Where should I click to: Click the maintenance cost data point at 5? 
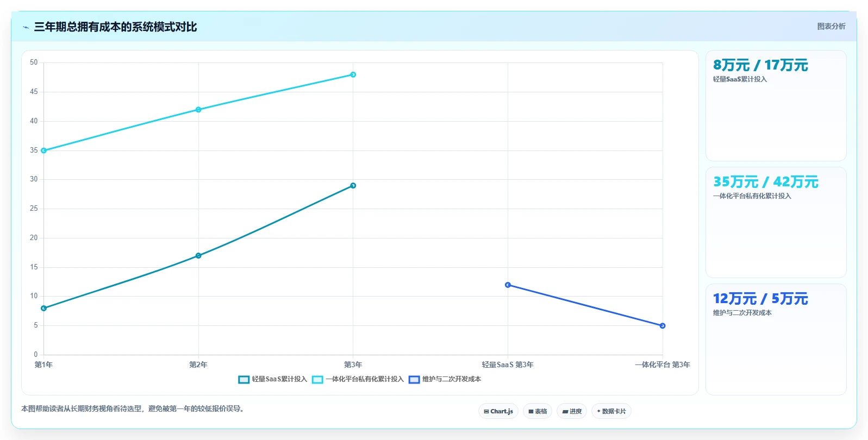click(663, 326)
